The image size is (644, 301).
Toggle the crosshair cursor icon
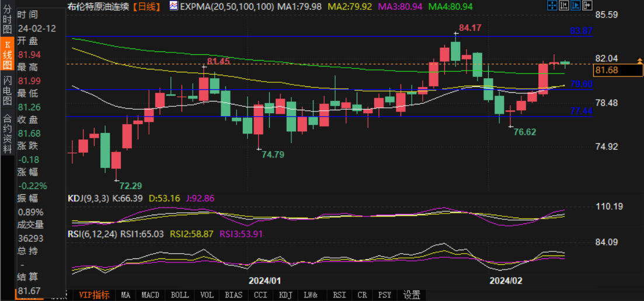coord(552,6)
